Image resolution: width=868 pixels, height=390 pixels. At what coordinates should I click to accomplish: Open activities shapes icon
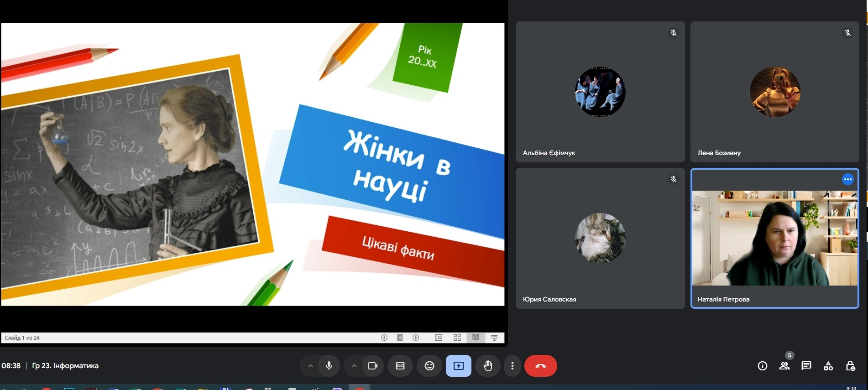coord(828,366)
